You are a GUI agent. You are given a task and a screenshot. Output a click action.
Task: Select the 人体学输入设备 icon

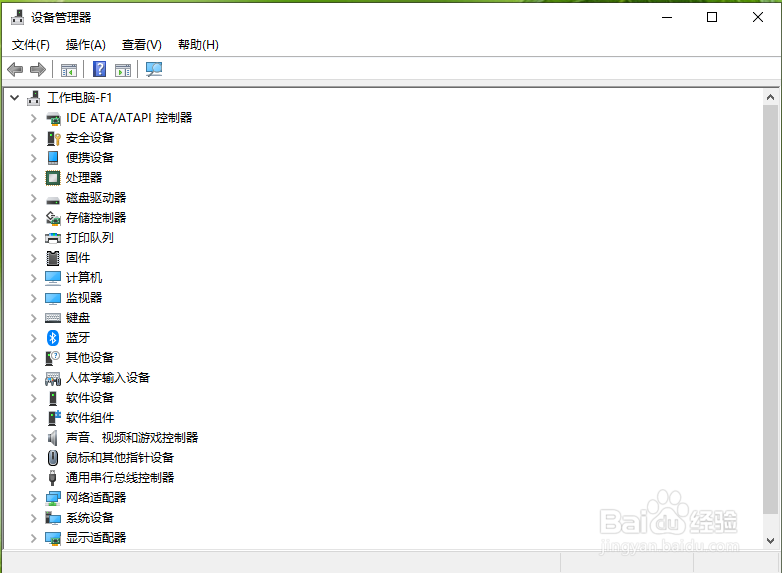click(x=53, y=379)
